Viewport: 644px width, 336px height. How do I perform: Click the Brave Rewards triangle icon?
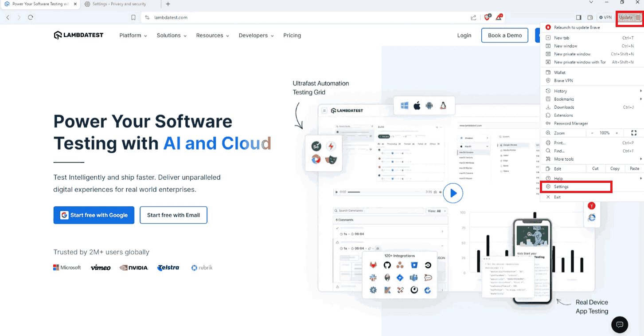pos(499,17)
